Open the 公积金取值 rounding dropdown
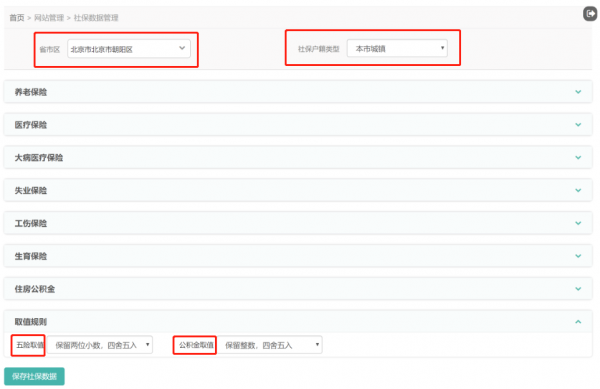This screenshot has width=600, height=389. coord(270,345)
